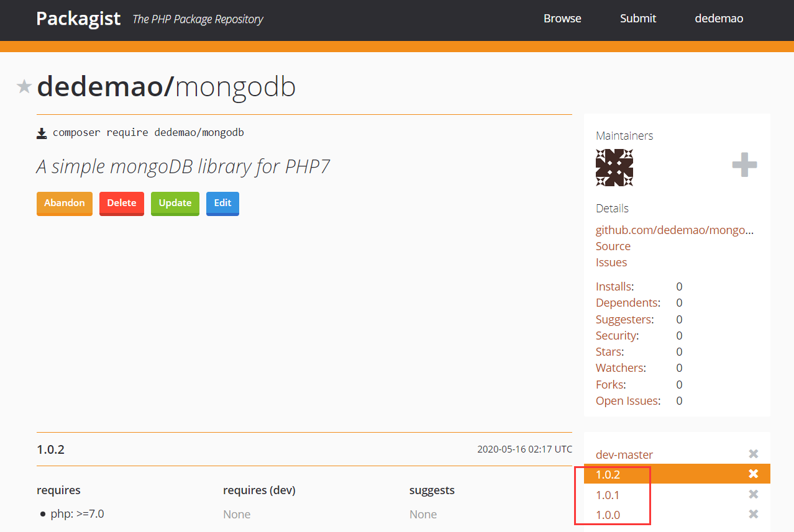Star the dedemao/mongodb package

[24, 86]
